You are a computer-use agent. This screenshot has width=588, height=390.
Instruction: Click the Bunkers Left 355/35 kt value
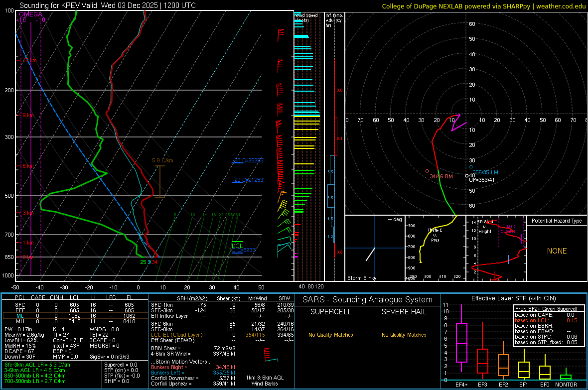click(x=224, y=373)
